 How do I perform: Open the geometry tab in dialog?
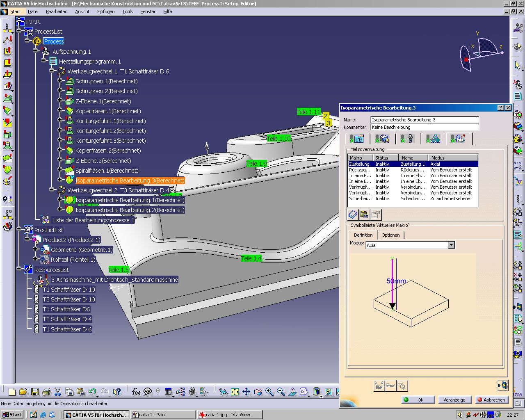382,139
